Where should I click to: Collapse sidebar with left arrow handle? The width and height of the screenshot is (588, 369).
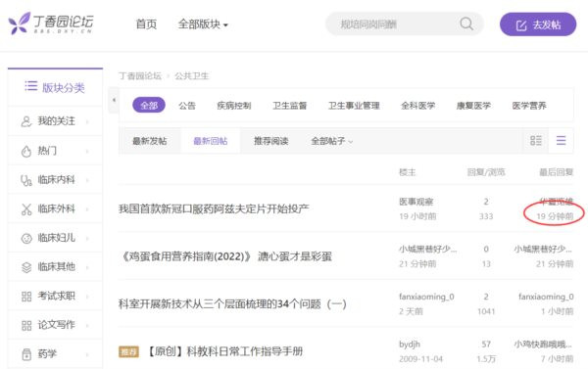click(114, 100)
